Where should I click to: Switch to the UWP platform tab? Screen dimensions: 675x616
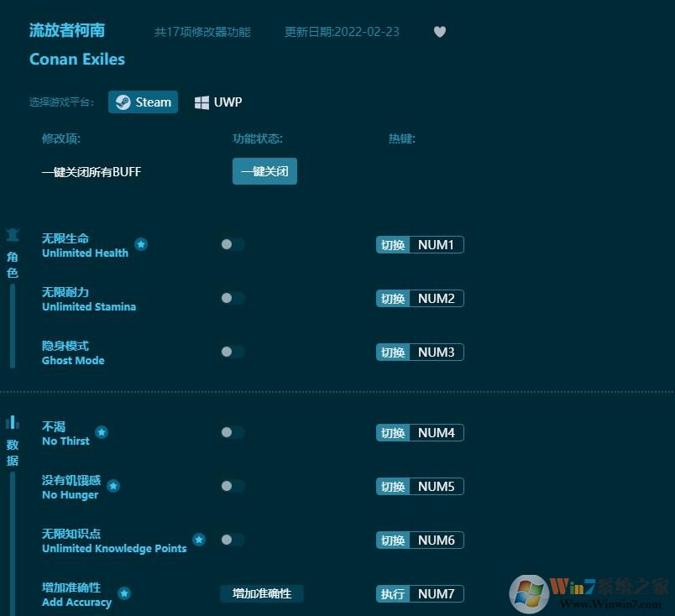pos(217,102)
